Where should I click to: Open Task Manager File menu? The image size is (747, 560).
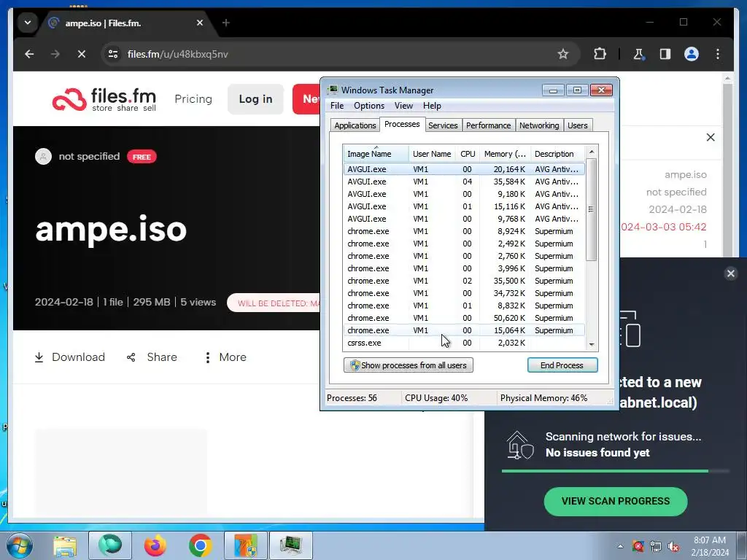click(337, 106)
